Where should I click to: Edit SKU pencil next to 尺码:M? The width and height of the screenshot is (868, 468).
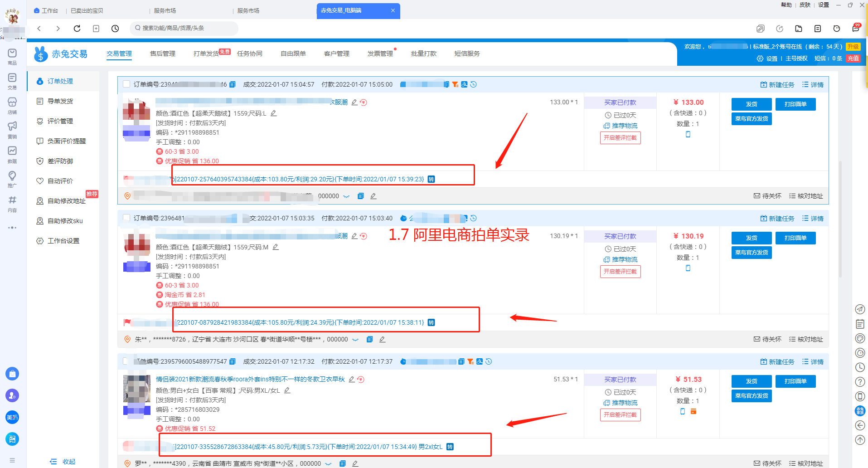tap(276, 247)
